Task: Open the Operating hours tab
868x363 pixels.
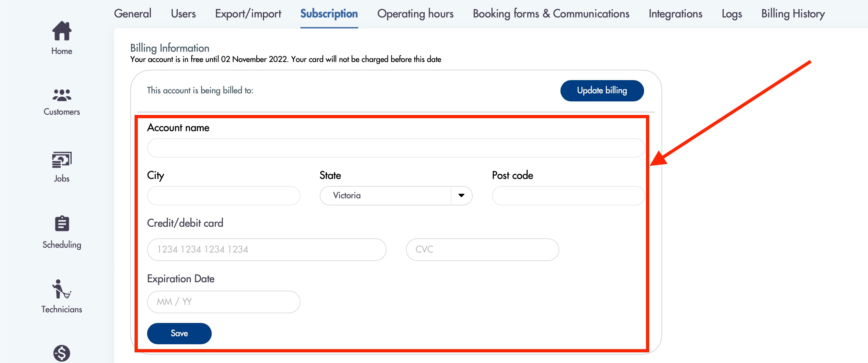Action: 415,14
